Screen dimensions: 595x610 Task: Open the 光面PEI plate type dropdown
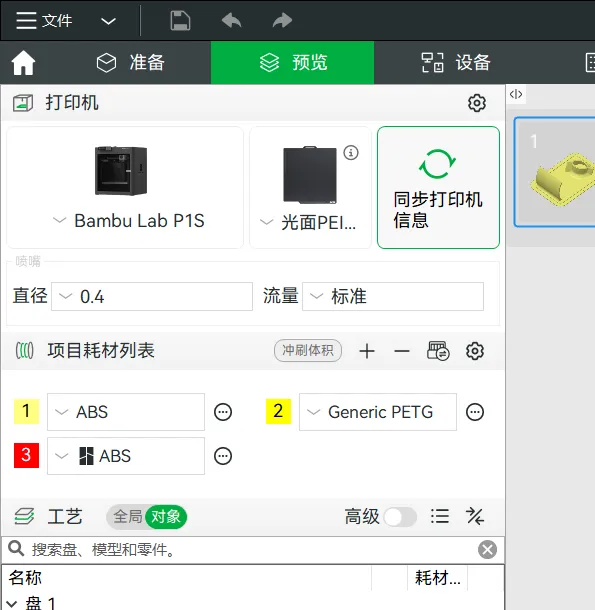pos(308,223)
